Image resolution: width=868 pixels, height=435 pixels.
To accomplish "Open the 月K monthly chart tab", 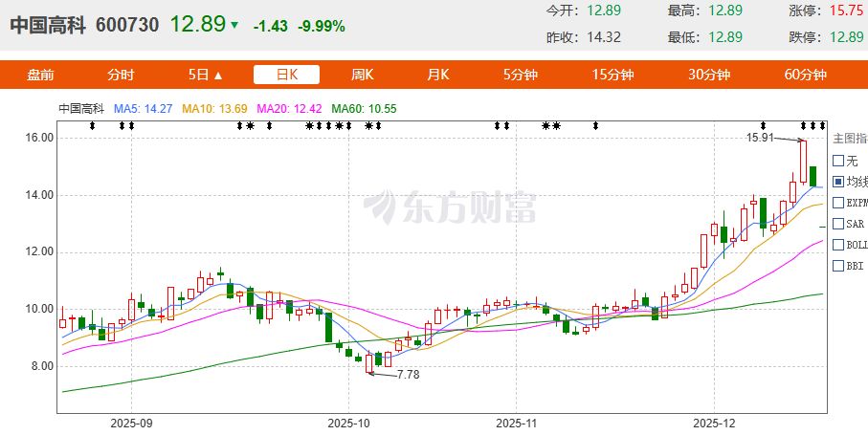I will tap(438, 76).
